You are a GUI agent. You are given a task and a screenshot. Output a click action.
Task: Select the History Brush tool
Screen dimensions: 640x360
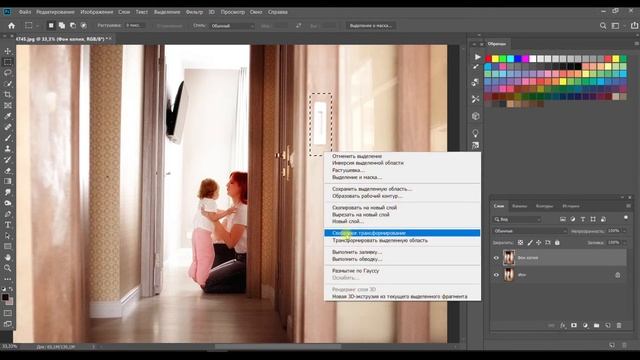click(x=8, y=160)
